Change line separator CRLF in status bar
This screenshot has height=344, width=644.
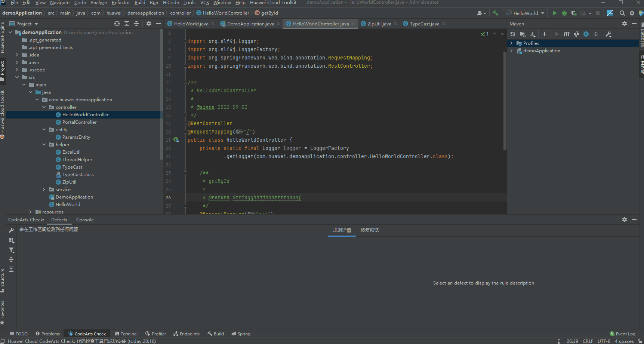point(588,341)
